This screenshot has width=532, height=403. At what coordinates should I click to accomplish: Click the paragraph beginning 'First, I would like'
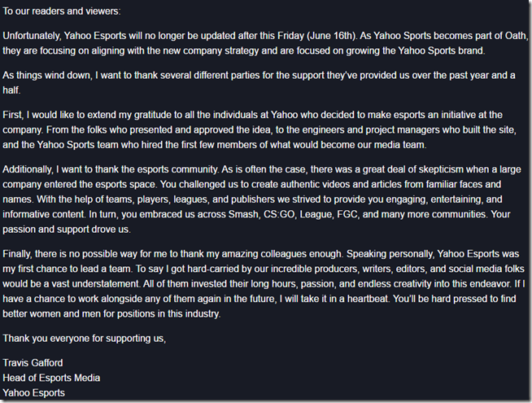[x=259, y=129]
